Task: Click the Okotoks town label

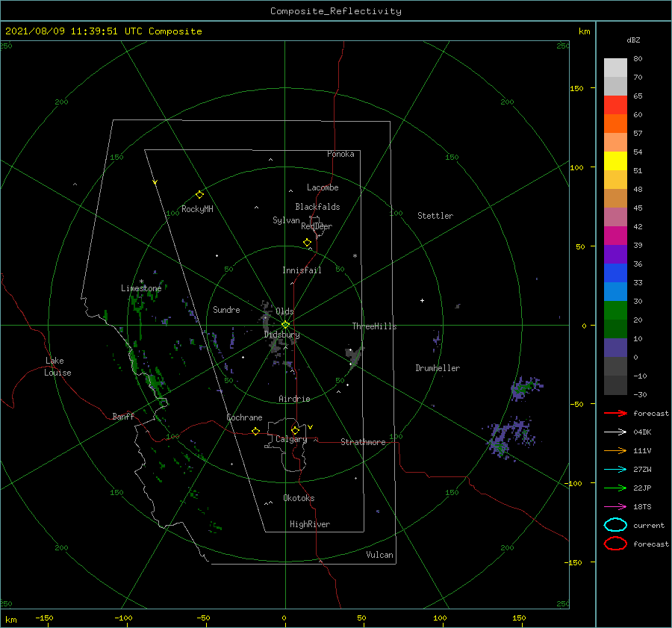Action: pyautogui.click(x=299, y=498)
